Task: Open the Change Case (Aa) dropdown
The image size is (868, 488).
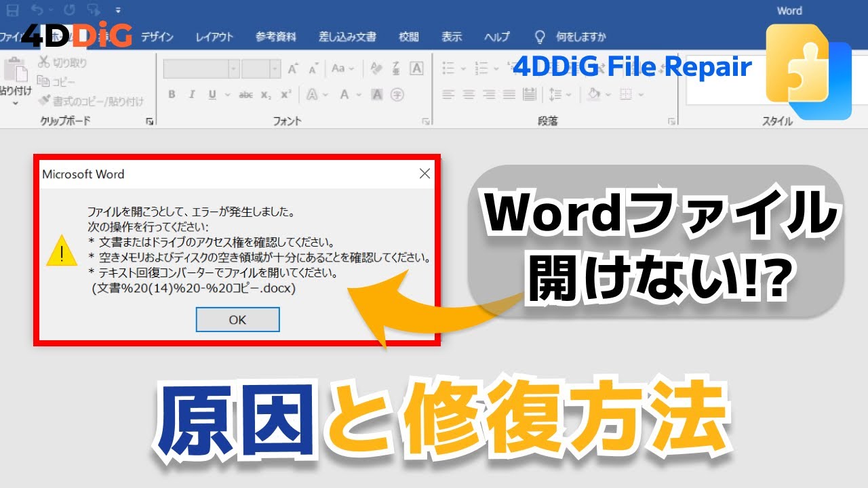Action: point(342,68)
